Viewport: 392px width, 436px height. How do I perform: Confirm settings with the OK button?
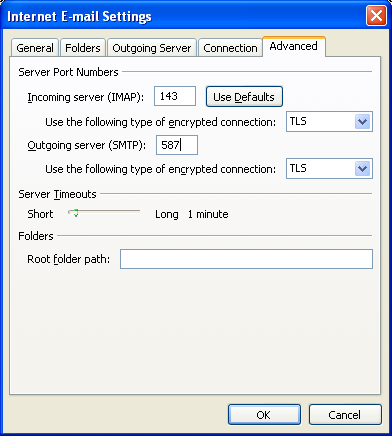tap(264, 415)
